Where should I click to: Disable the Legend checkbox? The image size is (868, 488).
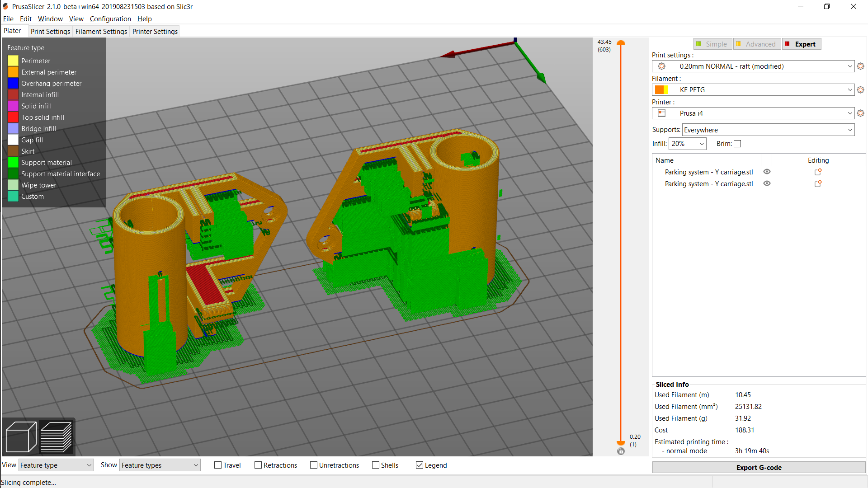point(420,465)
